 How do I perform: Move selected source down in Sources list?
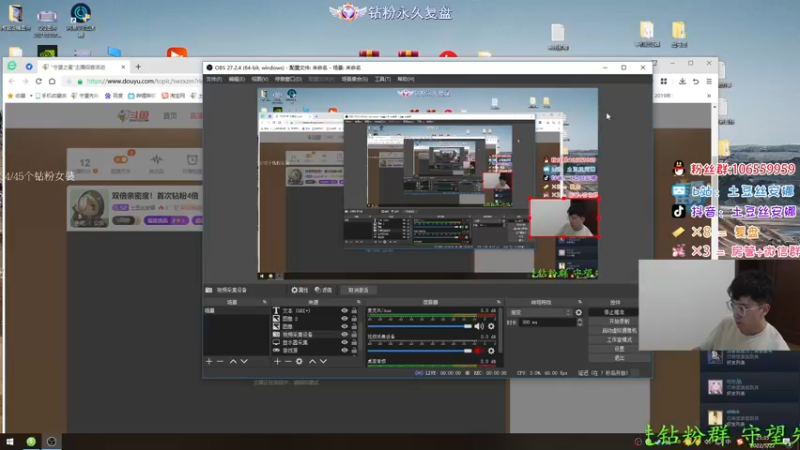click(323, 361)
